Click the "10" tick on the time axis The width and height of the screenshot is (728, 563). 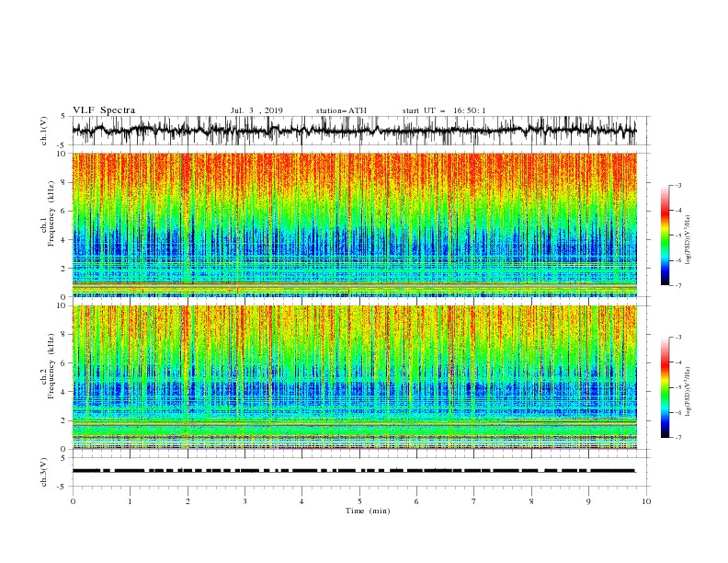point(646,501)
